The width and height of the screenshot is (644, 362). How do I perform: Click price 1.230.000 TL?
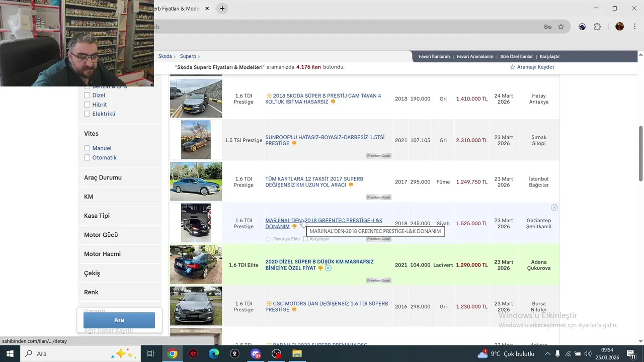point(472,307)
